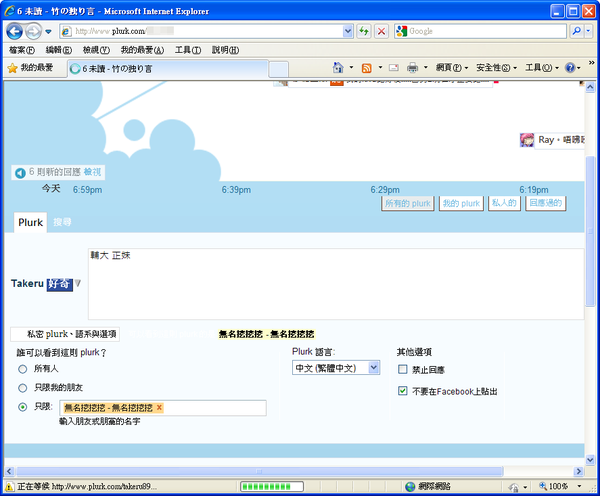Viewport: 600px width, 496px height.
Task: Select the 6 未讀 - 竹の独り言 browser tab
Action: point(168,69)
